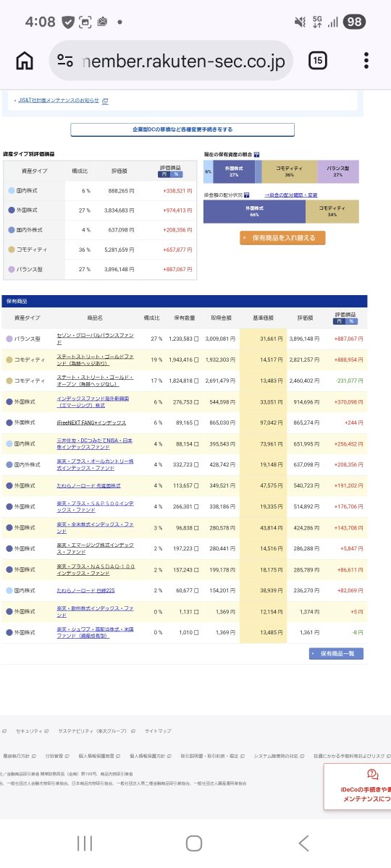391x868 pixels.
Task: Click 保有商品を入れ替える orange button
Action: 283,237
